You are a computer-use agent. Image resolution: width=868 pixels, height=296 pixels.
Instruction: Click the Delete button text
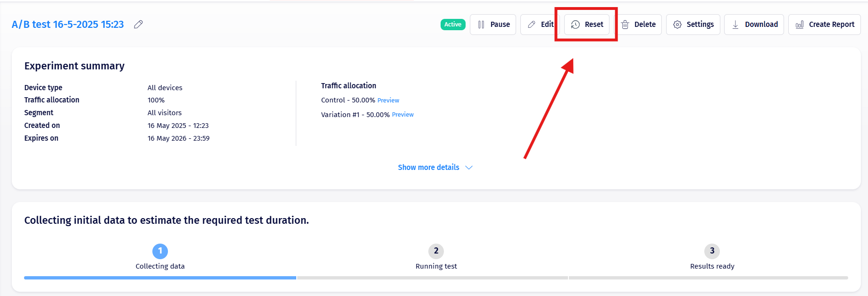[645, 25]
